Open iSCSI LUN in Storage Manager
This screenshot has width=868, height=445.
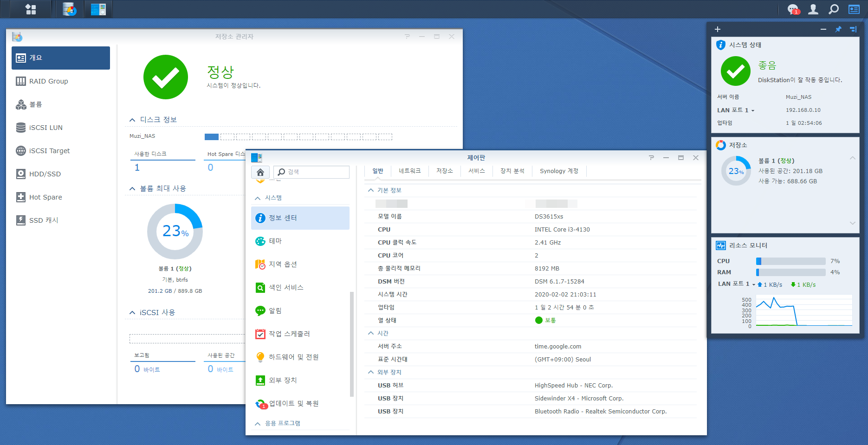[61, 128]
